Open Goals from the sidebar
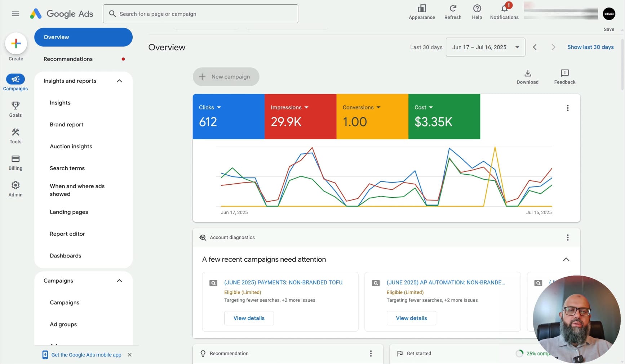This screenshot has height=364, width=625. click(x=15, y=109)
